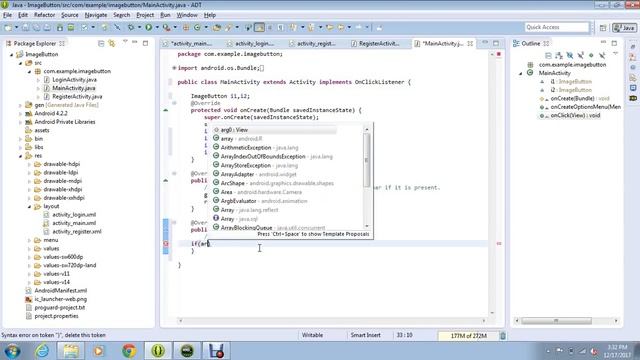Open Google Chrome from the taskbar
This screenshot has width=640, height=360.
tap(129, 351)
